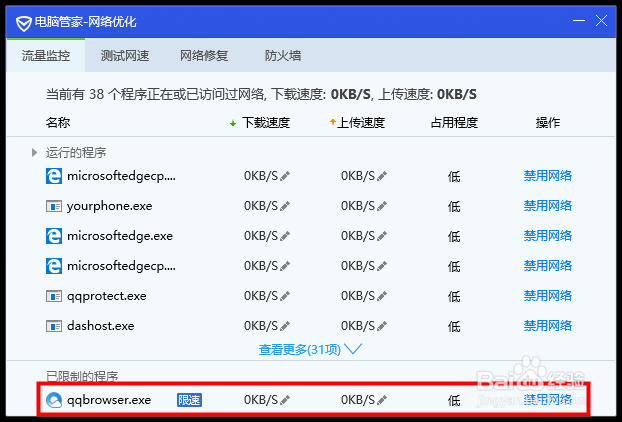The image size is (622, 422).
Task: Click the 低 usage level of dashost.exe
Action: (x=454, y=326)
